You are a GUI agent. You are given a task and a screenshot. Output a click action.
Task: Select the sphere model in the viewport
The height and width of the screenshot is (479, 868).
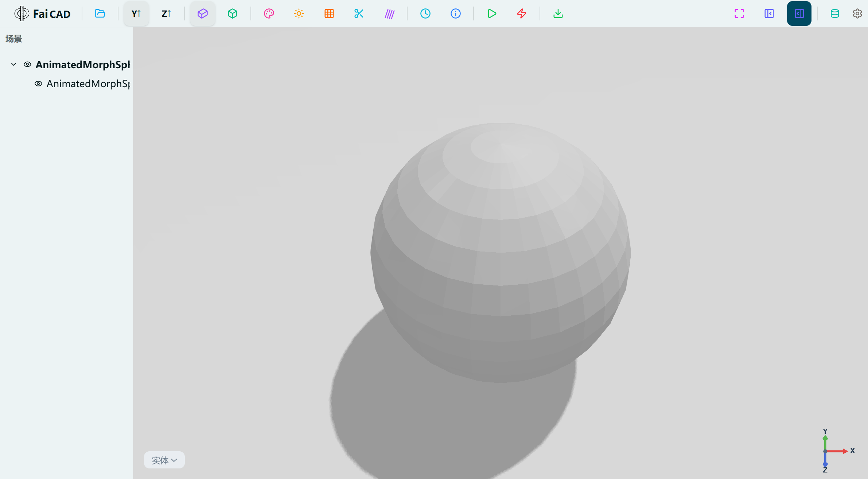tap(501, 253)
